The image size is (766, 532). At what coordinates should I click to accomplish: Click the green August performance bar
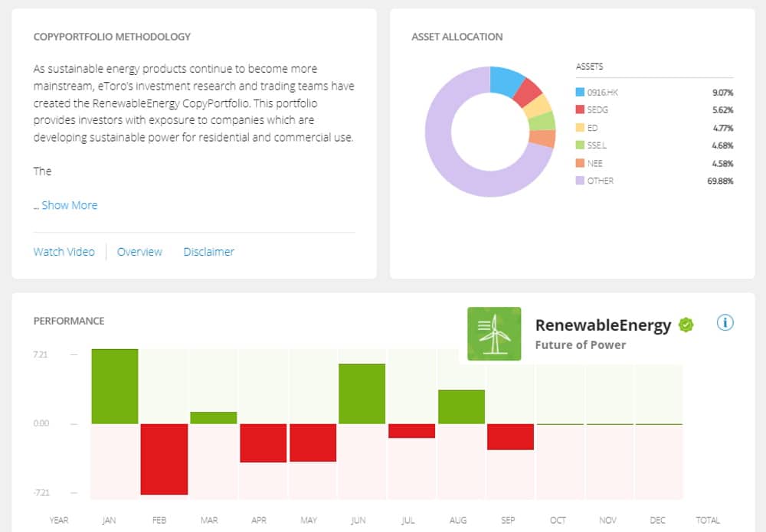(462, 407)
